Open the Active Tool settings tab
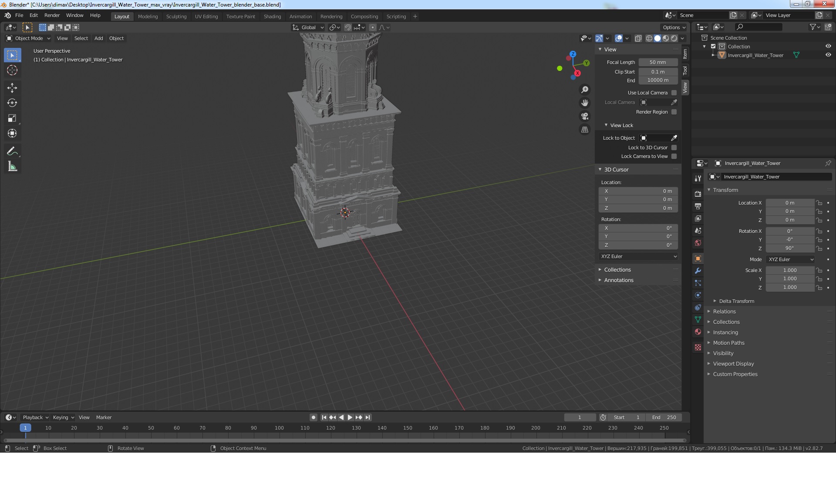Image resolution: width=836 pixels, height=504 pixels. [x=698, y=178]
